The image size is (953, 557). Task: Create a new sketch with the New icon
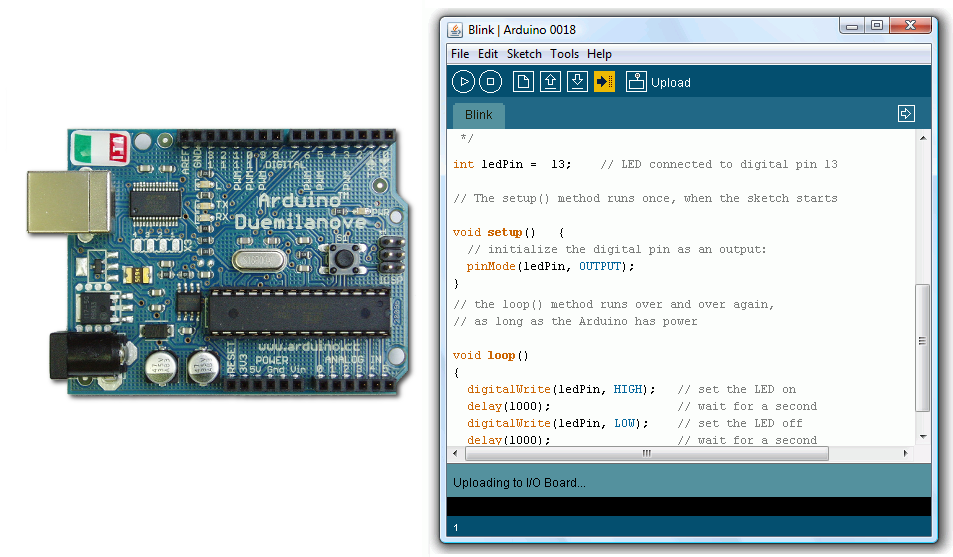click(523, 81)
